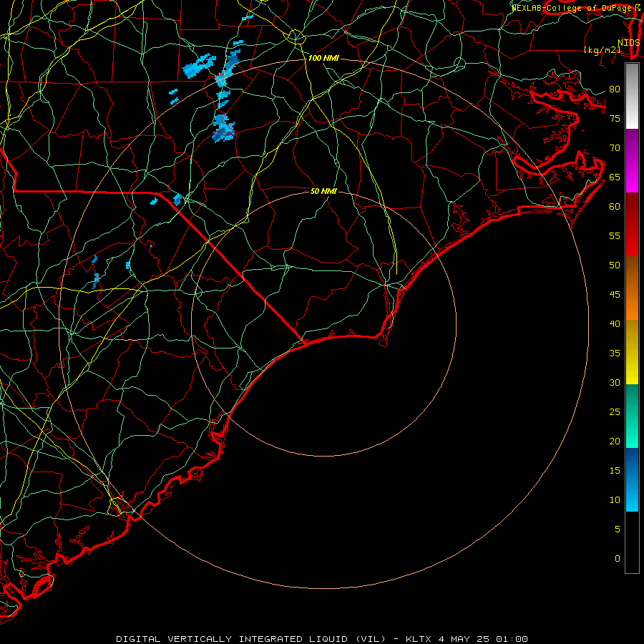Screen dimensions: 644x644
Task: Click the 35 value on the color scale
Action: pos(615,353)
